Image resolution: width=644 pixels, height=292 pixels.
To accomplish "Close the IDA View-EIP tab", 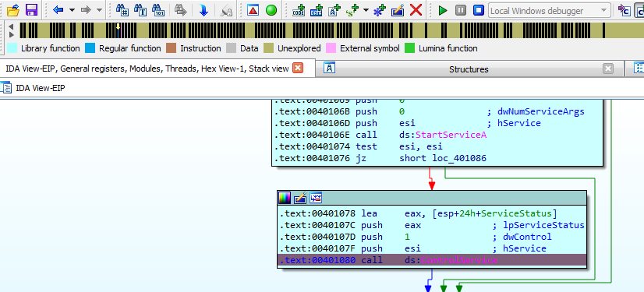I will point(298,69).
